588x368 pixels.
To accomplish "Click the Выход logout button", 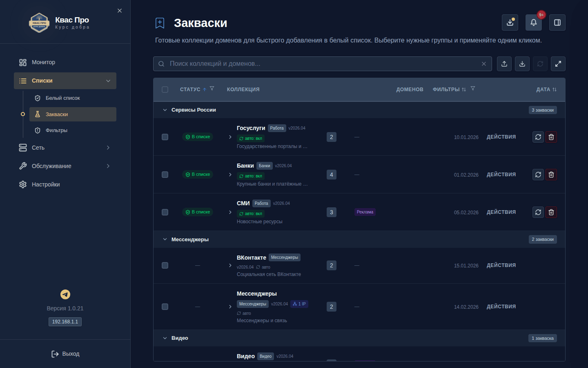I will pyautogui.click(x=65, y=354).
